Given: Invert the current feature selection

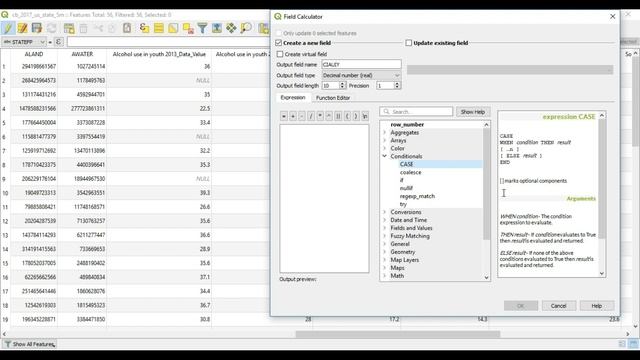Looking at the screenshot, I should point(173,28).
